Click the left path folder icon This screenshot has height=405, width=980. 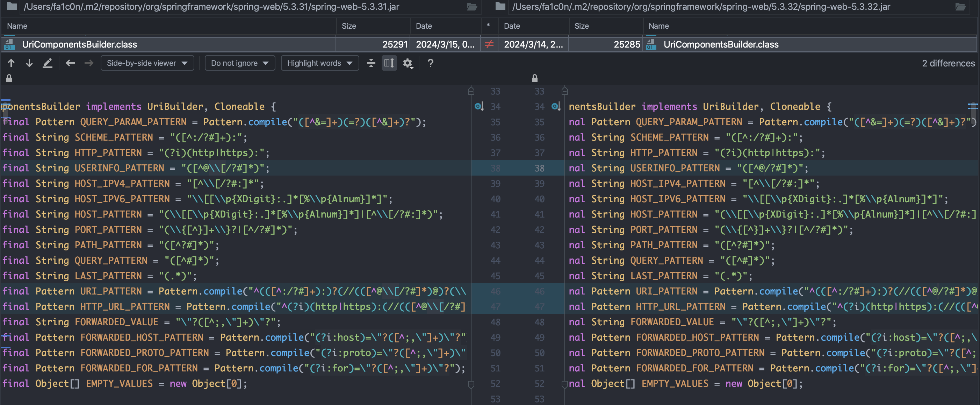(x=12, y=6)
